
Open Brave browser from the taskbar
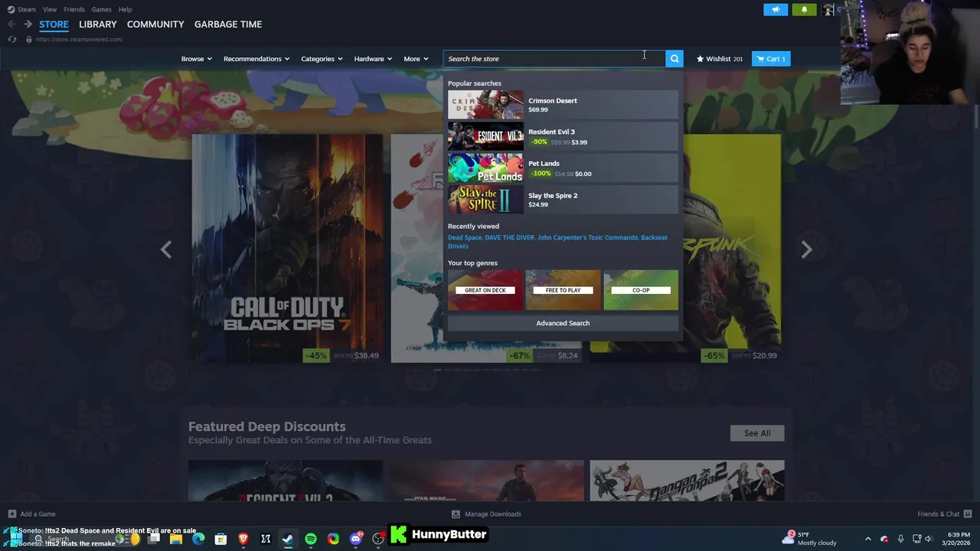(x=243, y=540)
